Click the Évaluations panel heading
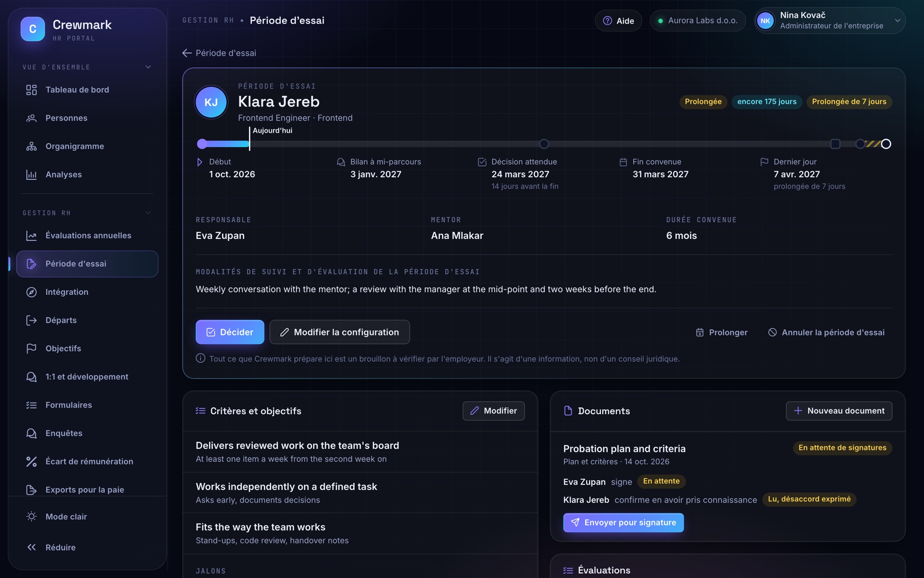The width and height of the screenshot is (924, 578). click(604, 570)
